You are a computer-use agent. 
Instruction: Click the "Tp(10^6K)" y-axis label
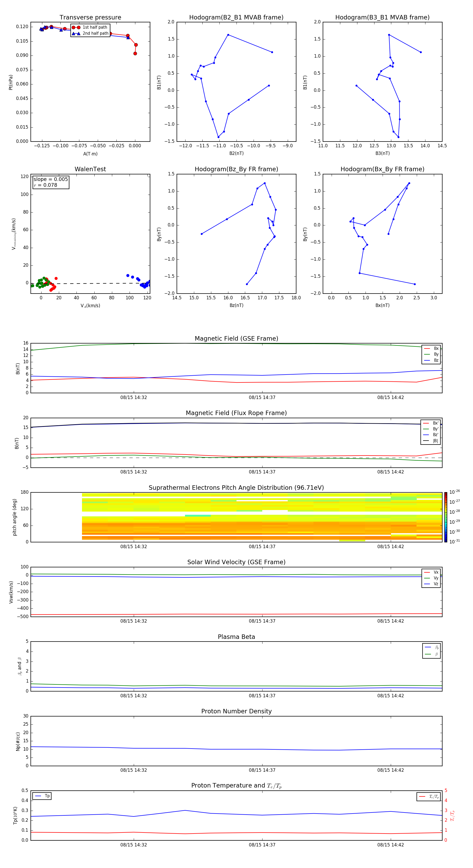16,815
